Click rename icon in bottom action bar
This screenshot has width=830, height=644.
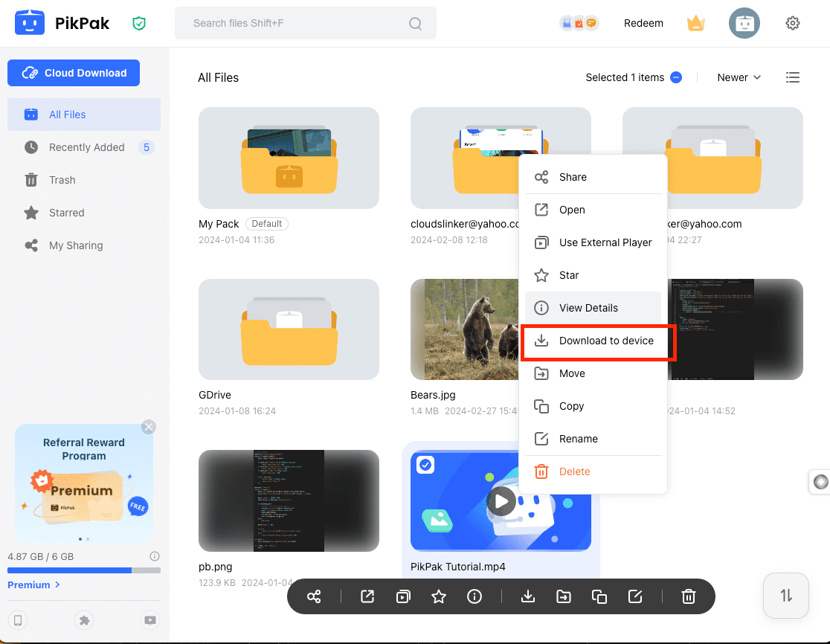pos(635,597)
